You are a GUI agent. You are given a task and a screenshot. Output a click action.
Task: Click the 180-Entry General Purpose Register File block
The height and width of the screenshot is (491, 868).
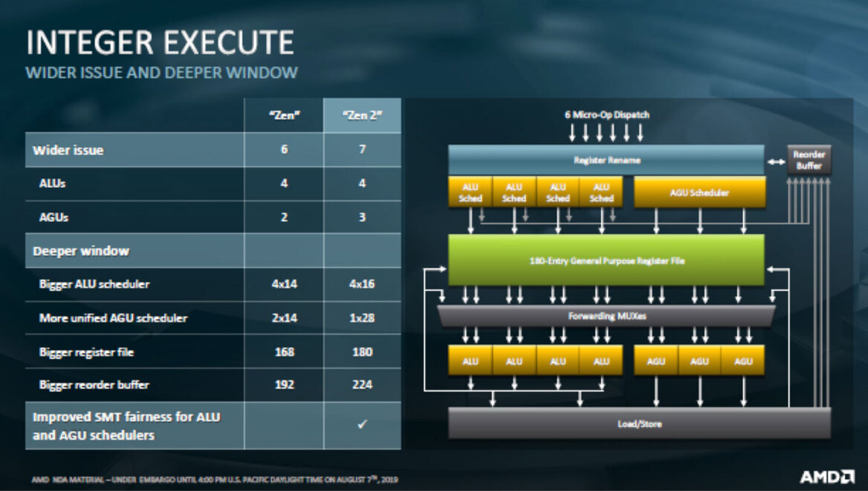(x=606, y=260)
